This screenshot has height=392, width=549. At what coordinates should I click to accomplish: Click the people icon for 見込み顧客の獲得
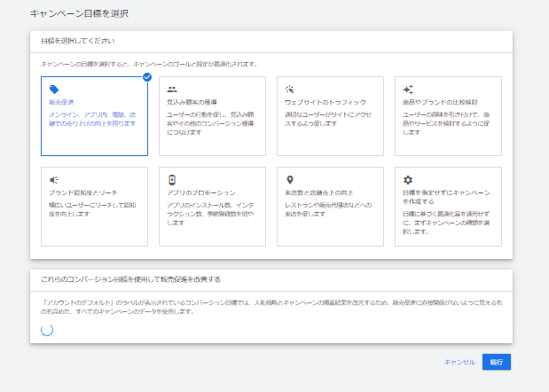point(172,90)
